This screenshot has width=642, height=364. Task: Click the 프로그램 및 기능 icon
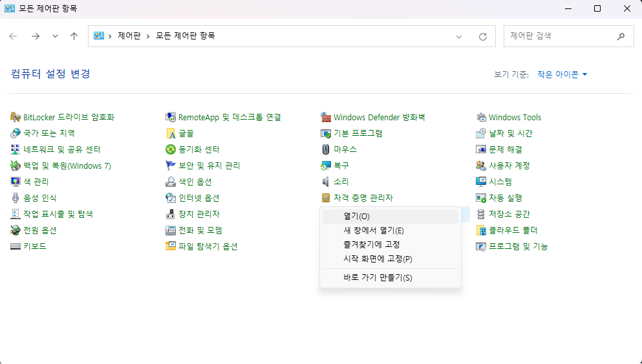(480, 246)
